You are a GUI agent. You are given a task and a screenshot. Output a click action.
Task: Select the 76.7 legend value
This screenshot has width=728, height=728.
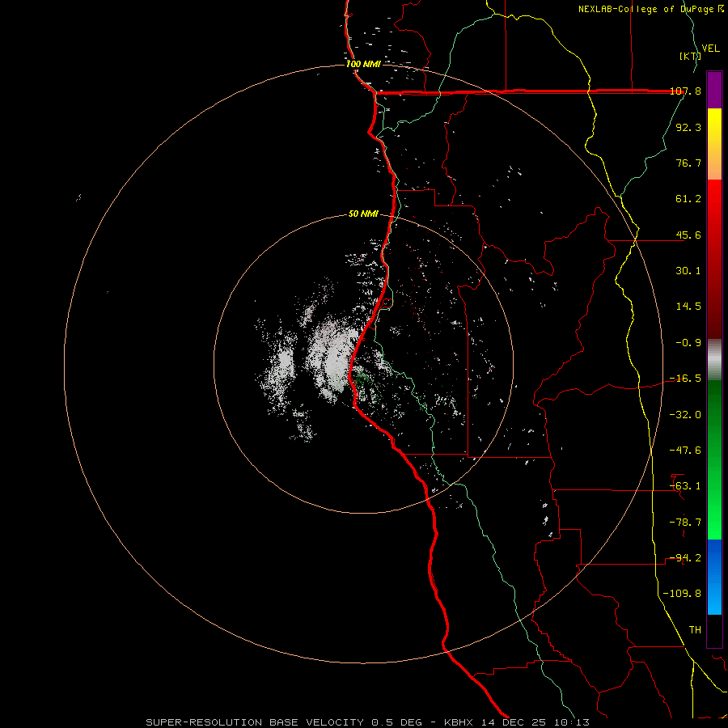[688, 163]
